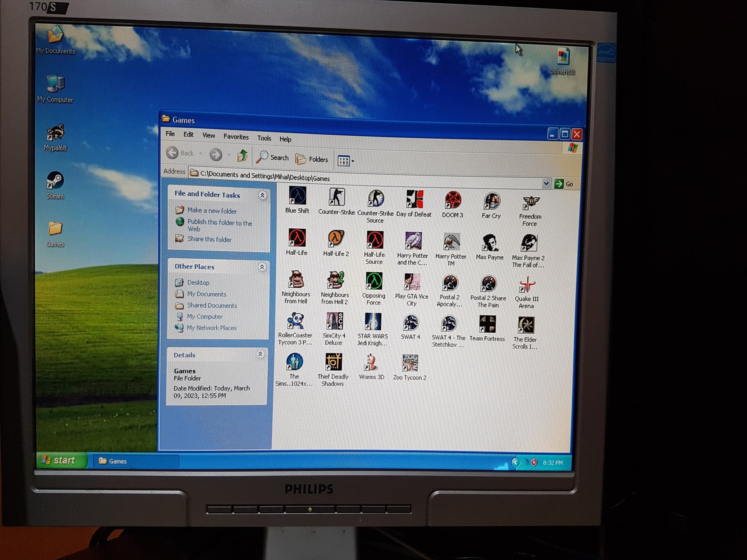Open the Tools menu
The height and width of the screenshot is (560, 747).
264,138
